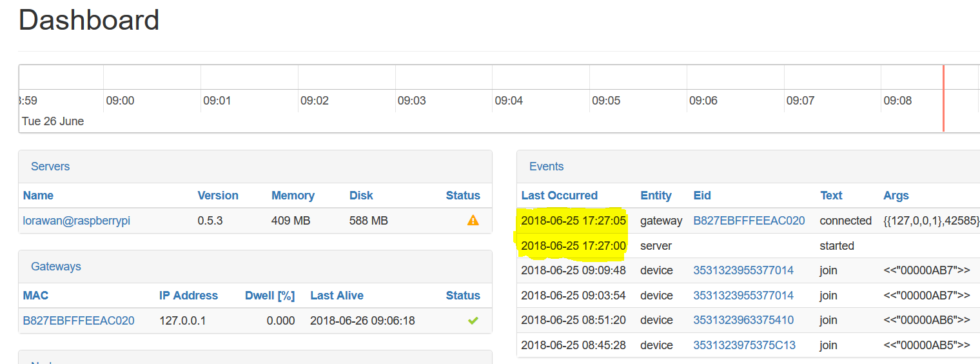
Task: Click the 09:04 label on the timeline
Action: 509,101
